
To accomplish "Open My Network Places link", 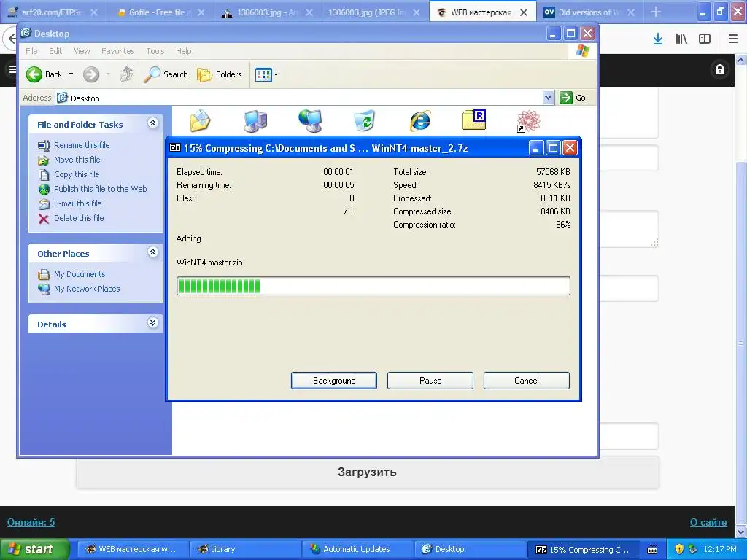I will click(x=87, y=289).
